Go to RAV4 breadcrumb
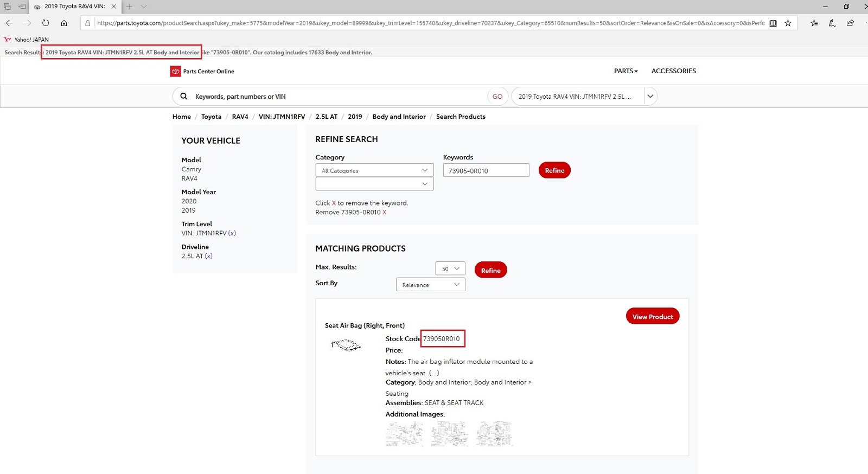868x474 pixels. point(240,117)
